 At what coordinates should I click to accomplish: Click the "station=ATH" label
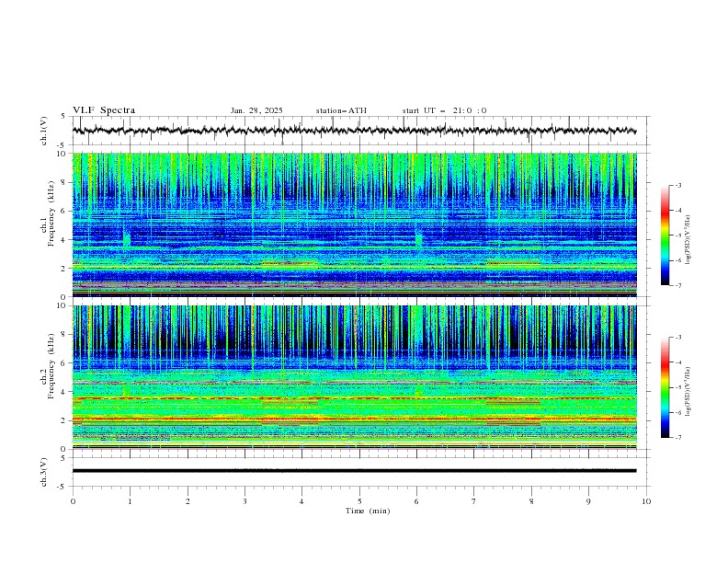click(x=341, y=110)
